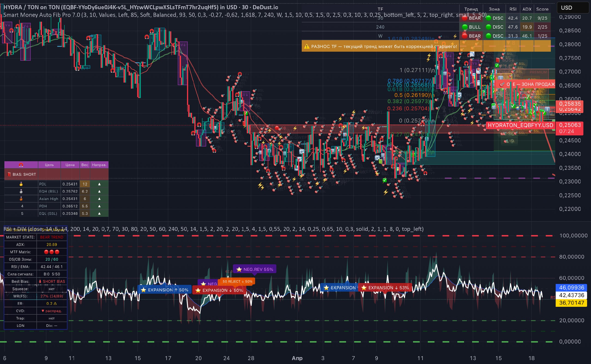Image resolution: width=591 pixels, height=364 pixels.
Task: Click the Fibonacci label 1 (0.27111)
Action: coord(417,70)
